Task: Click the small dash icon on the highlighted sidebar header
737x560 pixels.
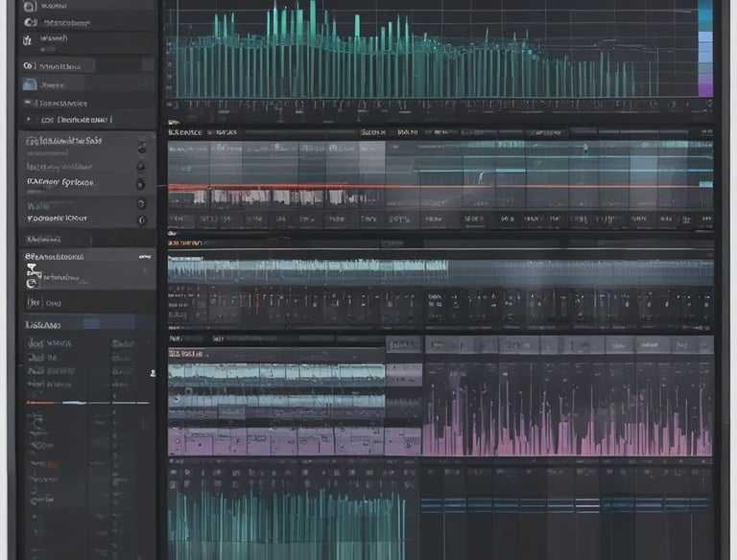Action: coord(145,257)
